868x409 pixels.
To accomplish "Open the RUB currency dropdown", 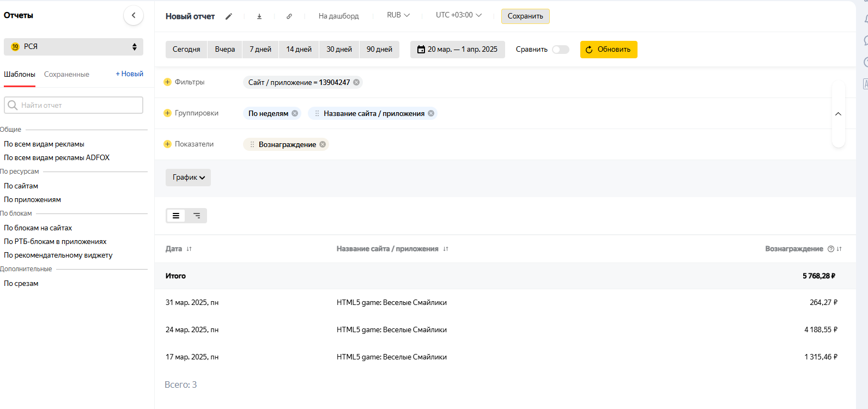I will pos(398,15).
